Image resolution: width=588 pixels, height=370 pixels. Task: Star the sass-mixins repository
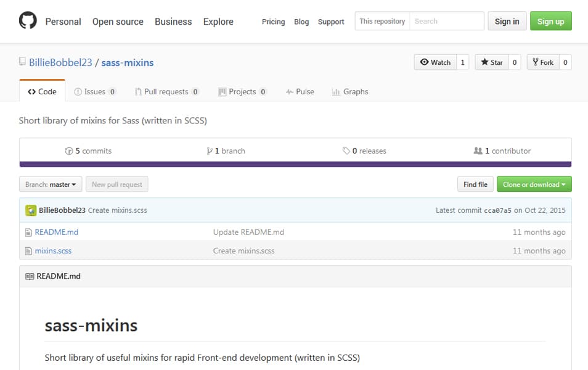(x=492, y=62)
